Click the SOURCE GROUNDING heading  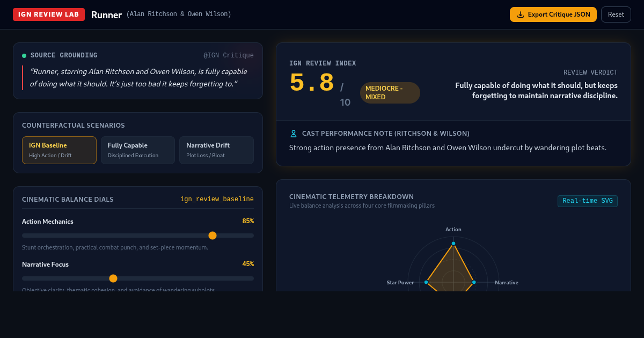[64, 55]
